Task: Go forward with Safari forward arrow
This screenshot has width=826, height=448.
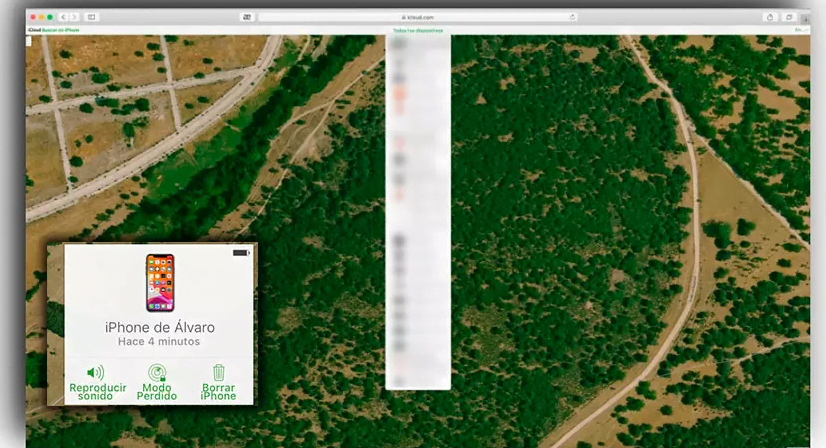Action: point(74,17)
